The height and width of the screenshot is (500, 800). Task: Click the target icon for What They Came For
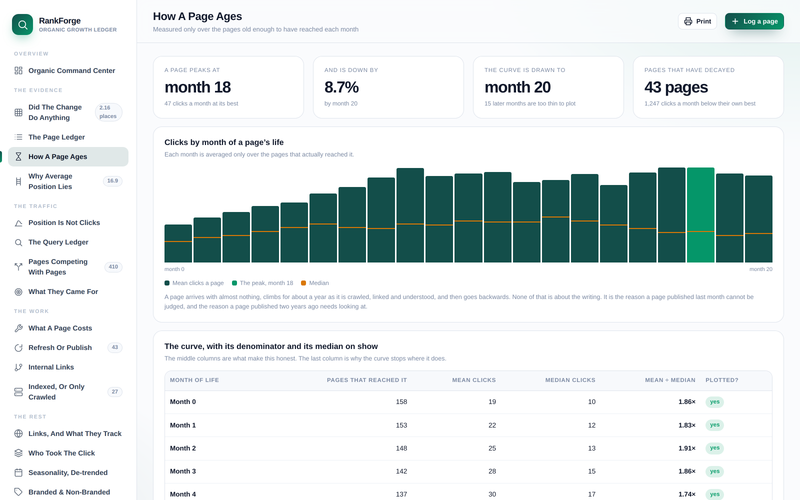tap(18, 292)
